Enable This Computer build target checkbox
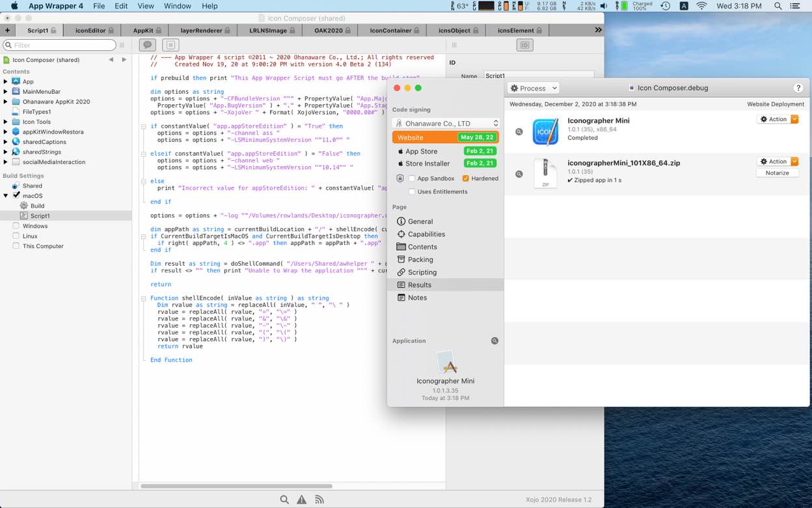 click(16, 246)
